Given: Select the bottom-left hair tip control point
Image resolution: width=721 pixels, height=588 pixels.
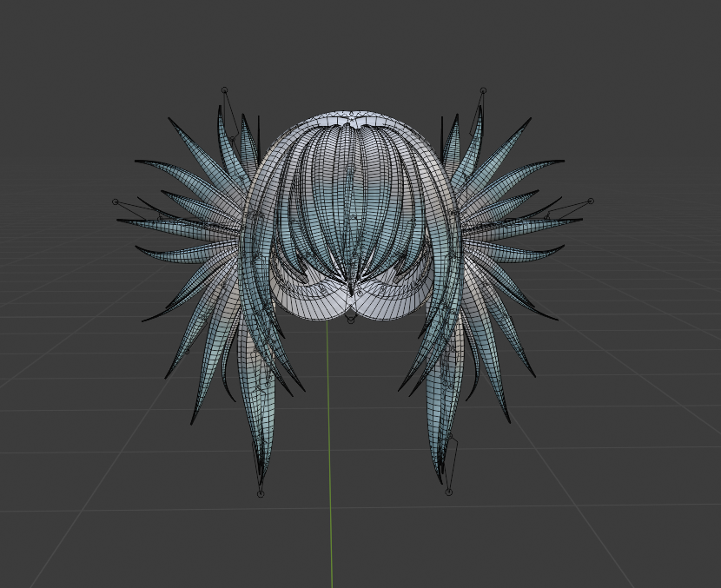Looking at the screenshot, I should click(261, 493).
